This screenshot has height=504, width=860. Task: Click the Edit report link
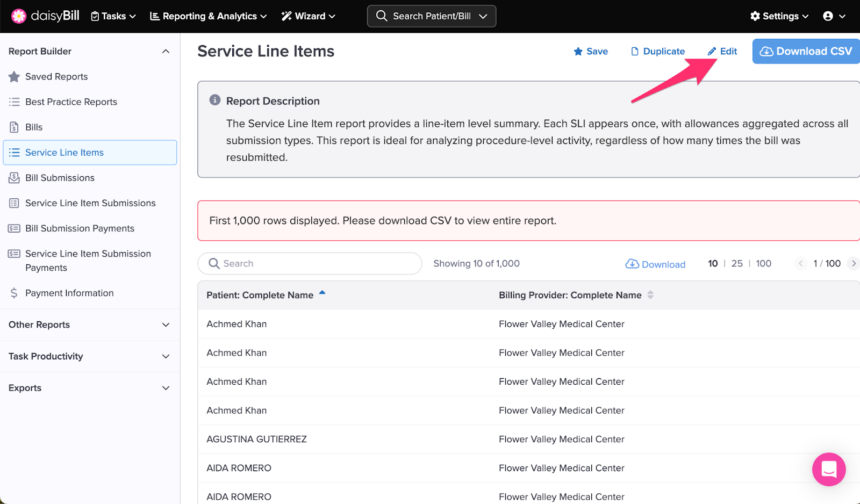722,52
